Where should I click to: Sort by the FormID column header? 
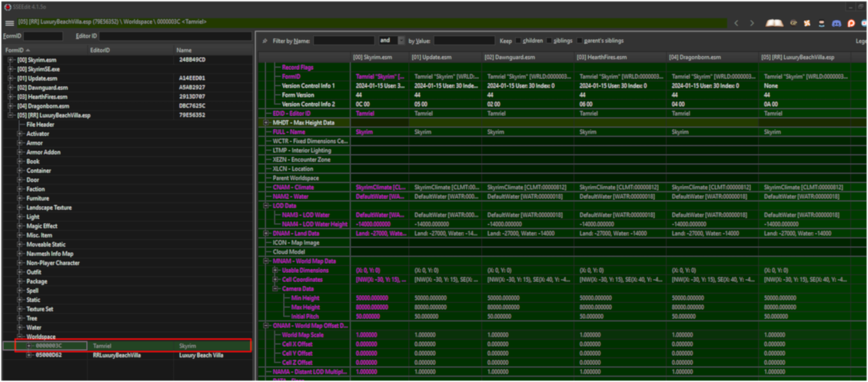[45, 51]
